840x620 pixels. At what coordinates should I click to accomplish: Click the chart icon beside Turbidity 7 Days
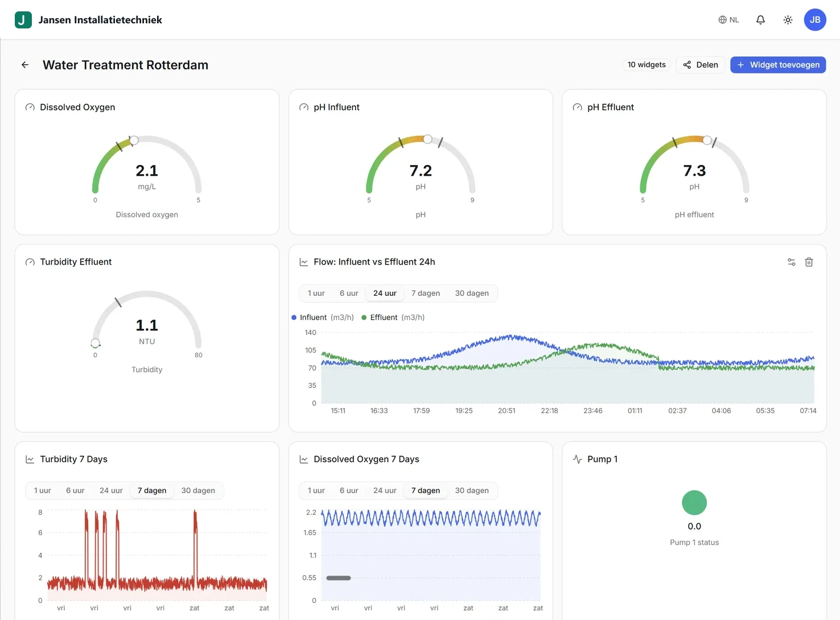pos(30,460)
